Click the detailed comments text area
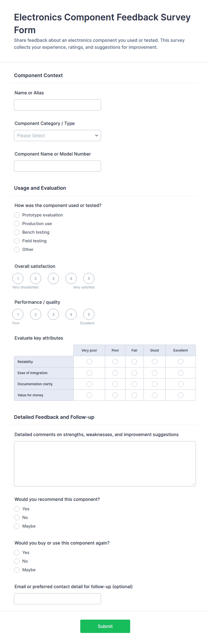This screenshot has width=208, height=644. click(105, 463)
